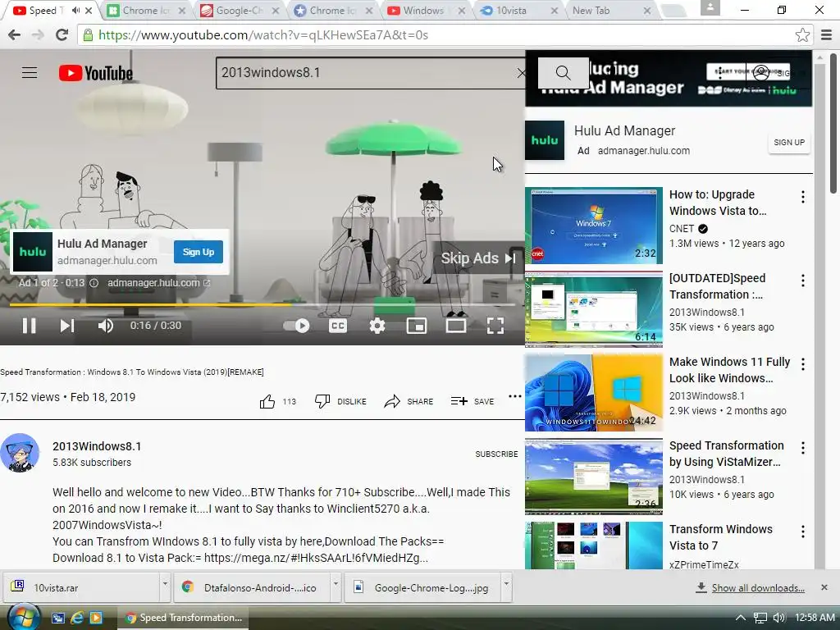Pause the video playback
The width and height of the screenshot is (840, 630).
pyautogui.click(x=29, y=325)
